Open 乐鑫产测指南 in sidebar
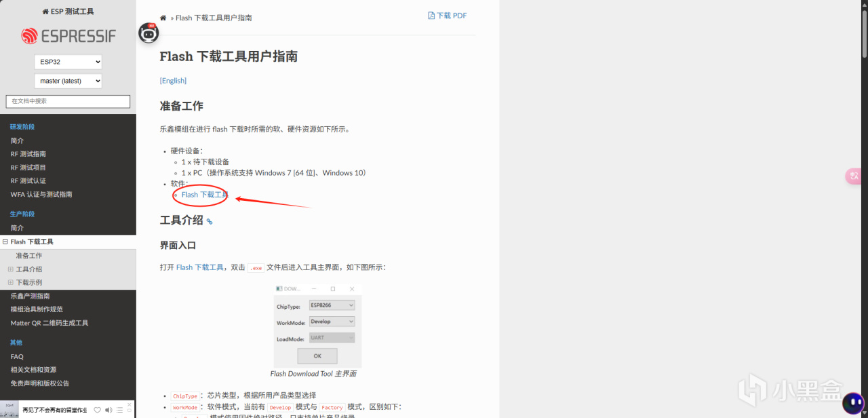The width and height of the screenshot is (868, 418). click(30, 296)
